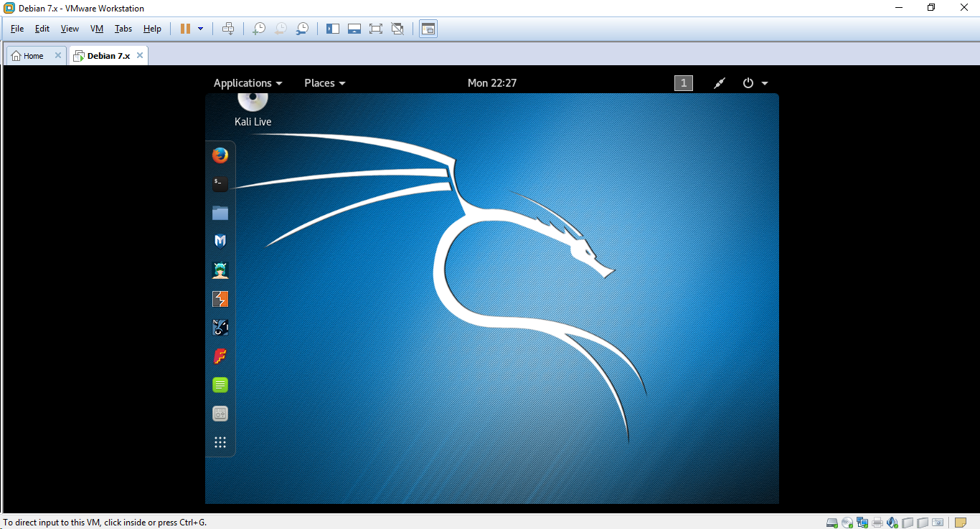
Task: Launch Maltego from the dock
Action: (220, 241)
